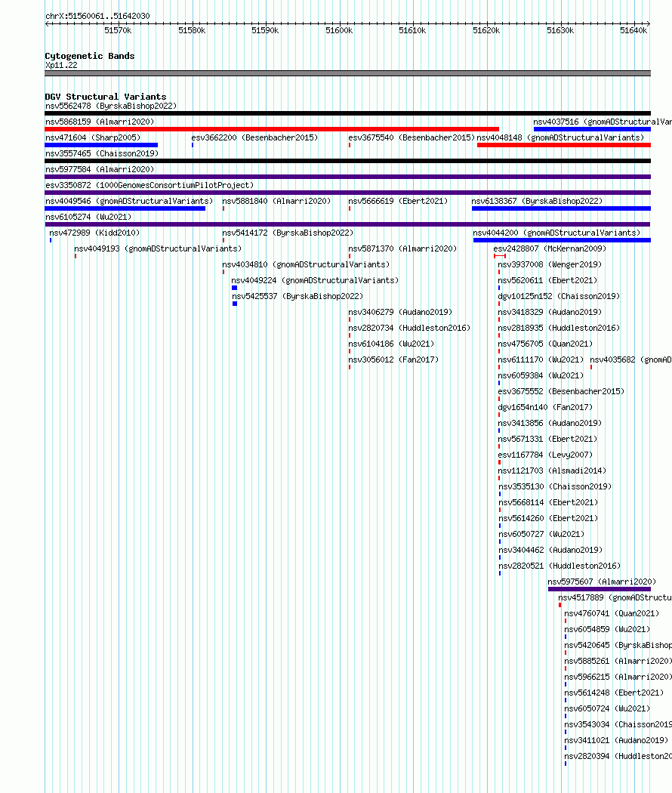This screenshot has height=793, width=672.
Task: Open esv3350872 1000GenomesConsortiumPilotProject variant
Action: click(x=150, y=185)
